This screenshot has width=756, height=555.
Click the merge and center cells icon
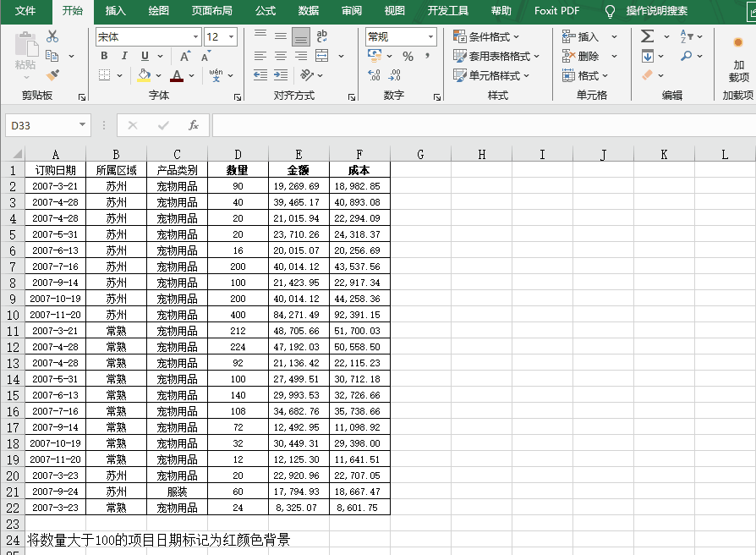(x=321, y=56)
